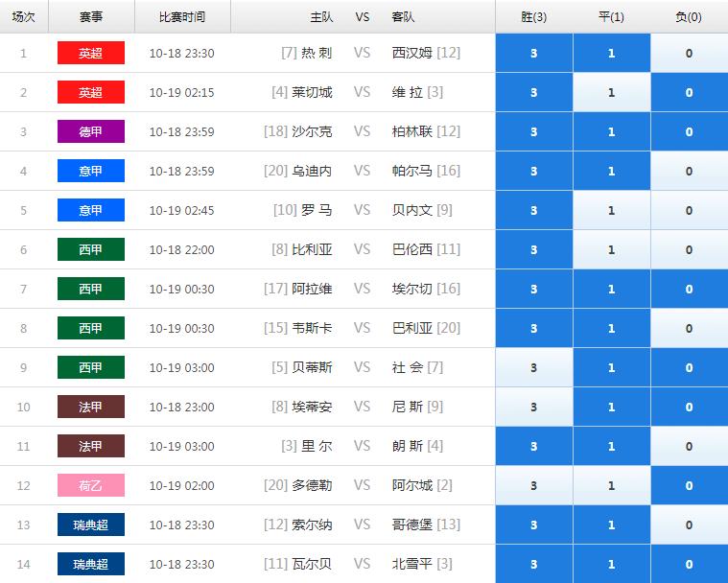Select draw (1) for match 6 比利亚 vs 巴伦西
Viewport: 728px width, 583px height.
click(x=612, y=249)
